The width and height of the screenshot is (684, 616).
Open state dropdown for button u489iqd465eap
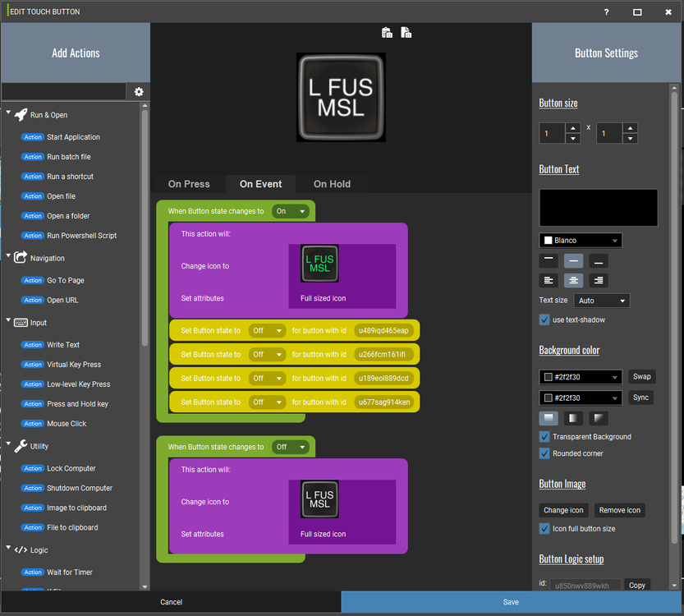(268, 331)
